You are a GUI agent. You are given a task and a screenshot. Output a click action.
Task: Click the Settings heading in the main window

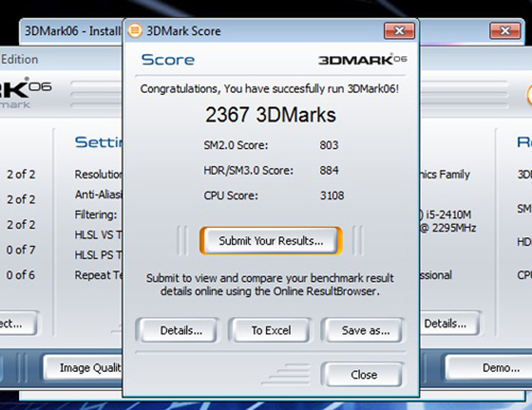coord(98,142)
